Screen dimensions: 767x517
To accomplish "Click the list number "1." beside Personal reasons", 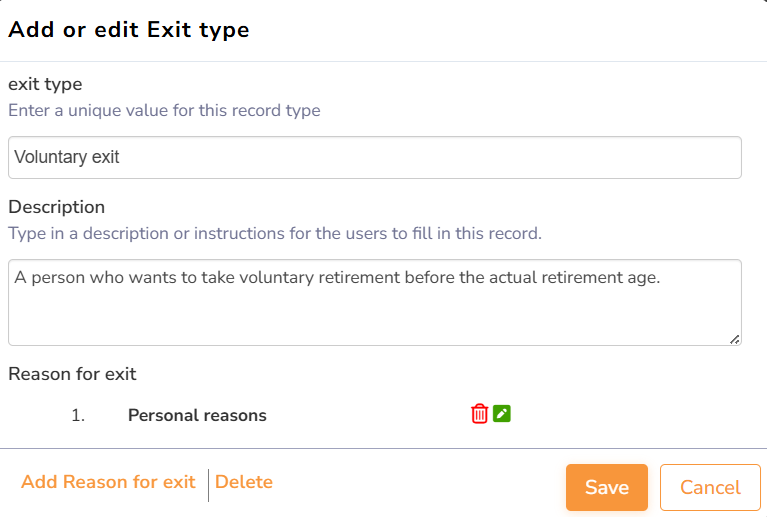I will click(x=78, y=415).
